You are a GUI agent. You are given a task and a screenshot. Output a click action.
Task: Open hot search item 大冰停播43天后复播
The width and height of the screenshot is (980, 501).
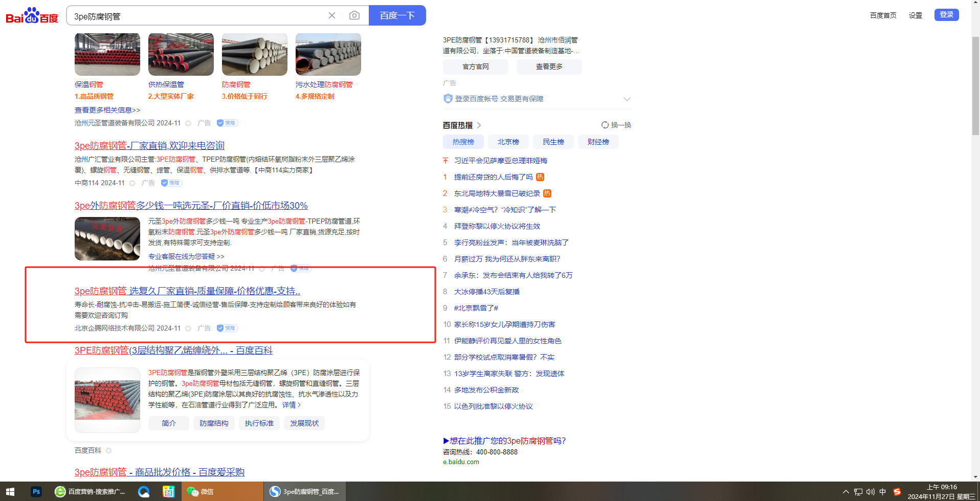click(487, 292)
